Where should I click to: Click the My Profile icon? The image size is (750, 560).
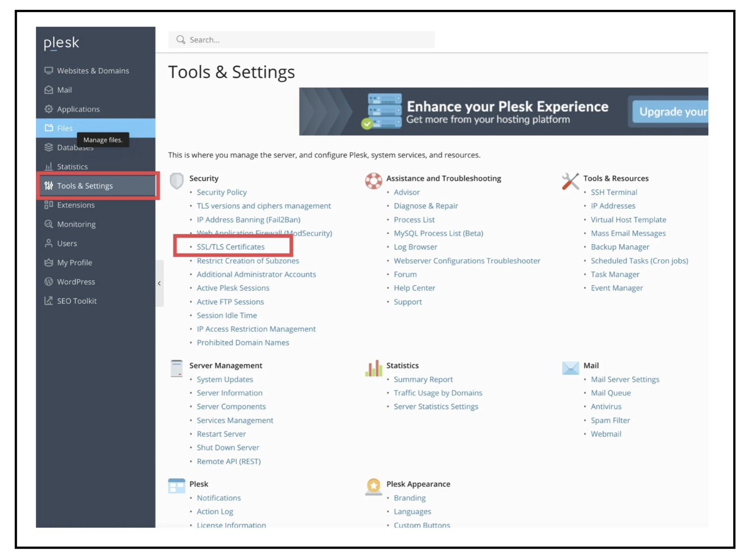(x=49, y=262)
